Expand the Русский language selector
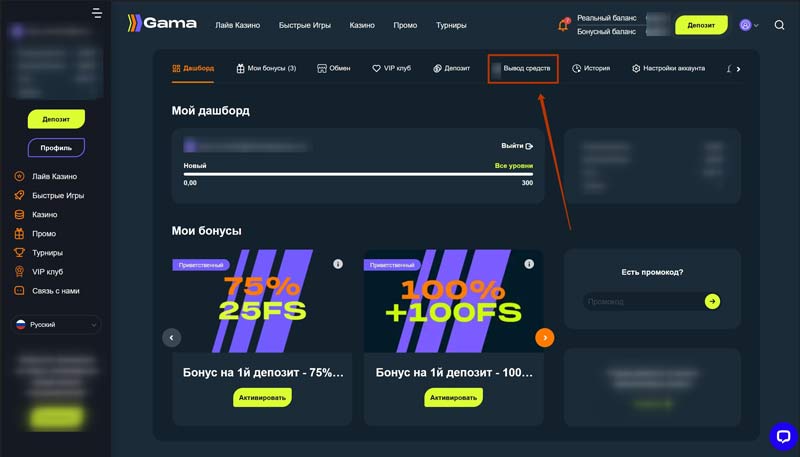800x457 pixels. click(x=58, y=325)
